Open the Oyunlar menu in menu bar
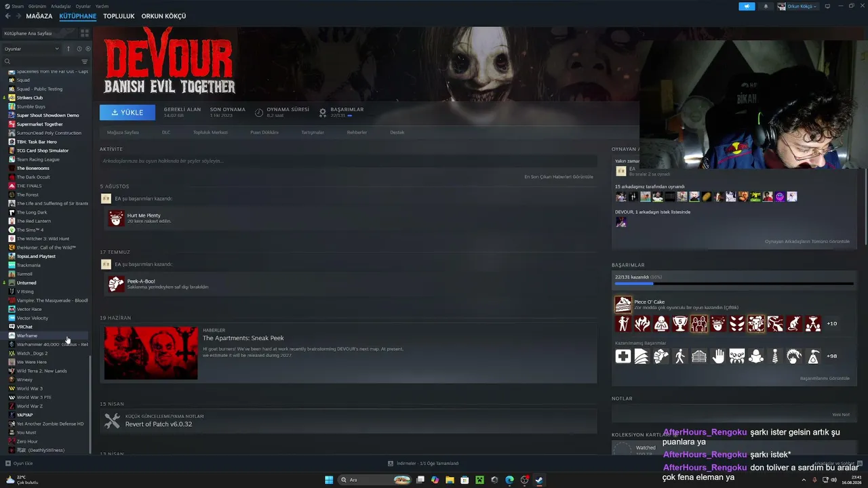868x488 pixels. pos(83,6)
